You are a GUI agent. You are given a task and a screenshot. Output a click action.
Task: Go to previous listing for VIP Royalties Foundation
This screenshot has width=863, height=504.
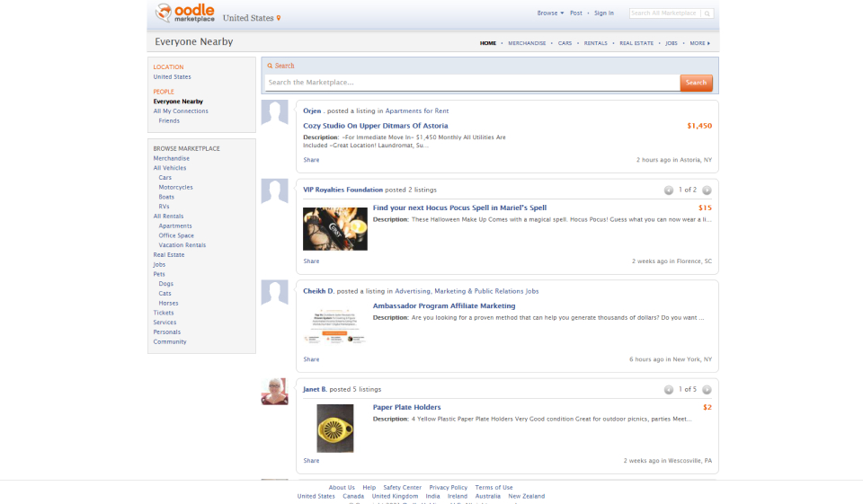point(668,190)
